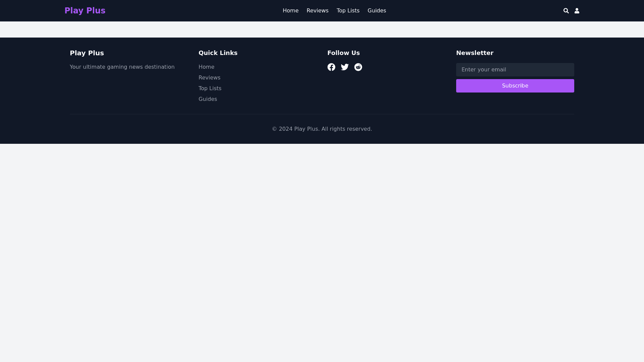Select Guides in the navigation bar
The width and height of the screenshot is (644, 362).
377,10
